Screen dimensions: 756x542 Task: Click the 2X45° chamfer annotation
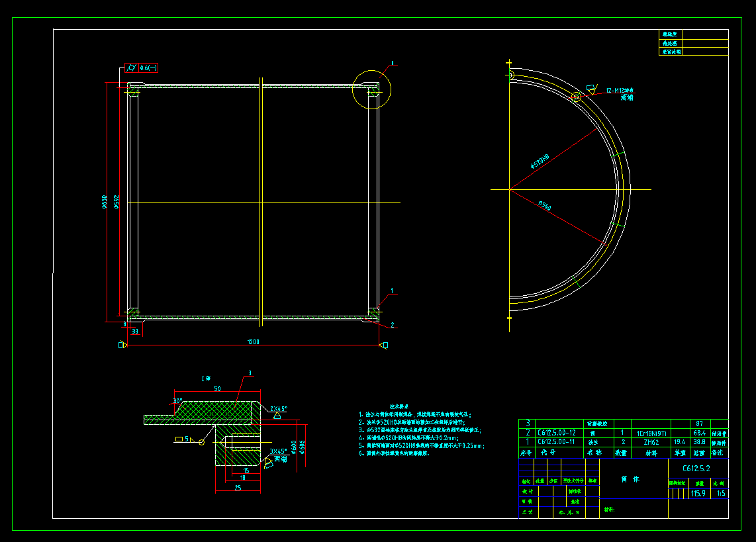click(x=278, y=408)
